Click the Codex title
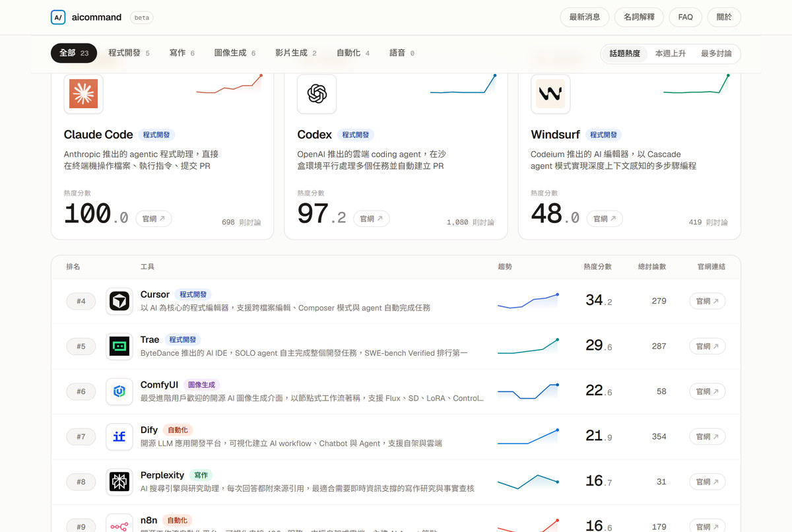The image size is (792, 532). 314,135
